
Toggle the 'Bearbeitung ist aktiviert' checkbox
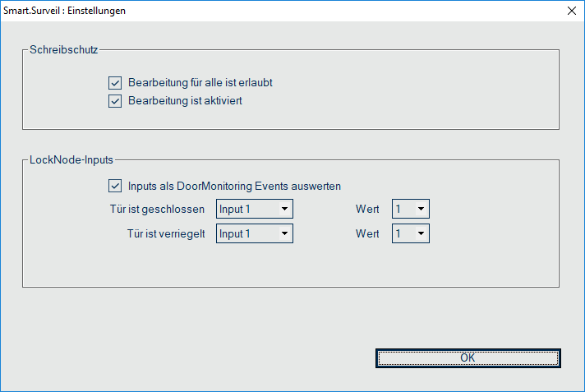[x=114, y=102]
